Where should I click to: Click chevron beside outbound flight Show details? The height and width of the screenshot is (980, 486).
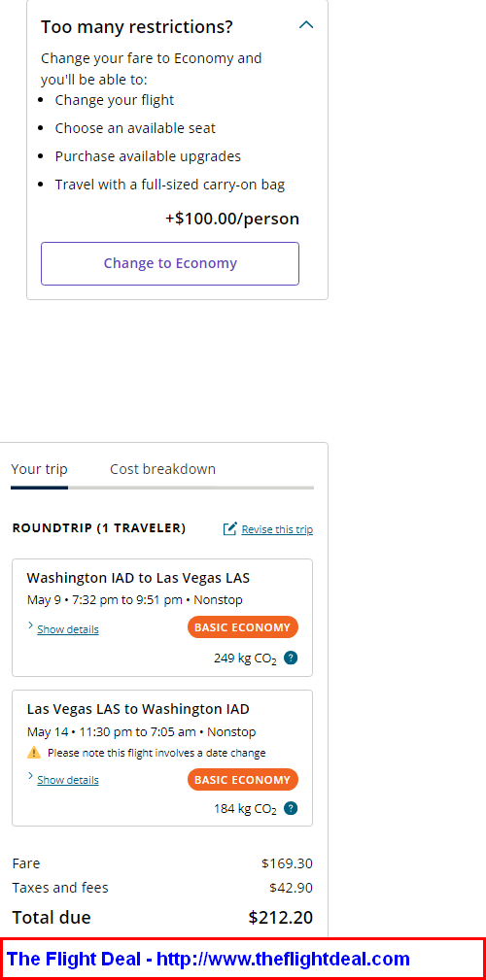tap(31, 625)
